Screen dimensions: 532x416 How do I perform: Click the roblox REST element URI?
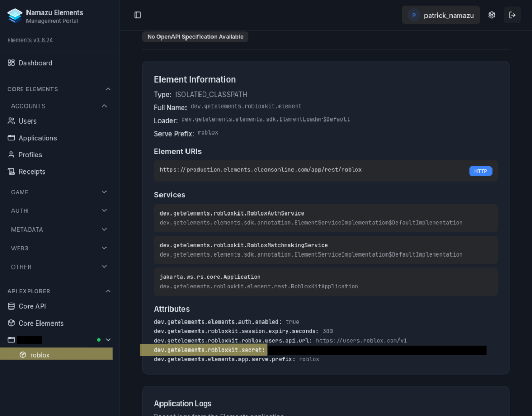260,170
